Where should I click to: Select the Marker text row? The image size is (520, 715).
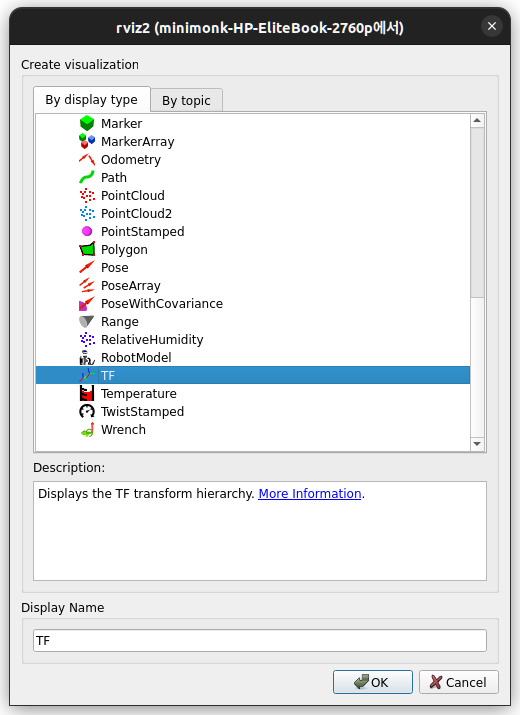(122, 124)
